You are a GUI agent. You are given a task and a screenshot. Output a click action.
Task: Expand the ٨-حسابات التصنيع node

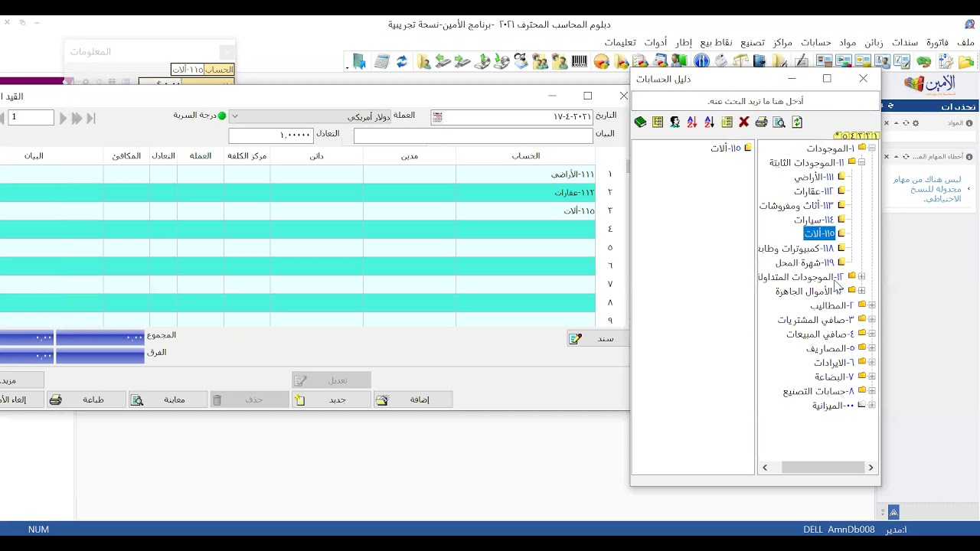click(872, 391)
